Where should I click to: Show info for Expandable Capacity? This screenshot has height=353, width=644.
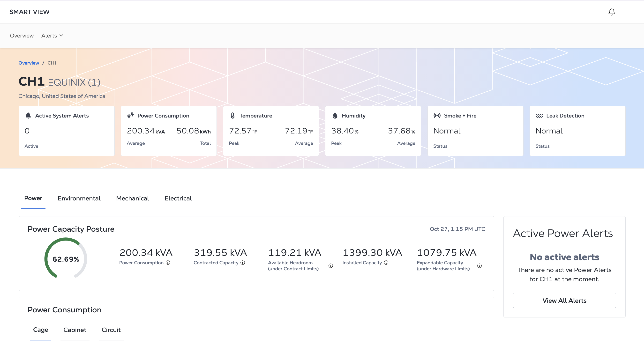(479, 266)
